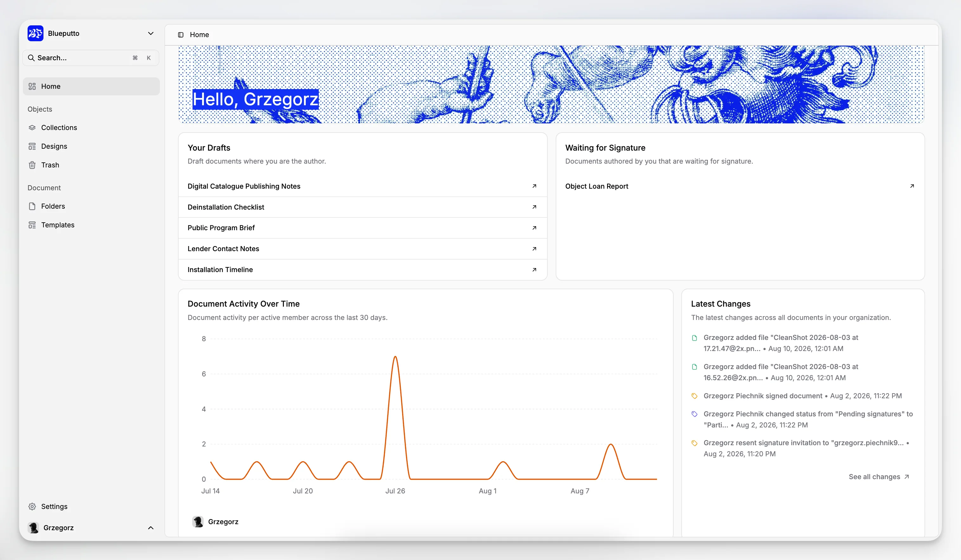This screenshot has width=961, height=560.
Task: Click the chart peak near Jul 26
Action: [395, 357]
